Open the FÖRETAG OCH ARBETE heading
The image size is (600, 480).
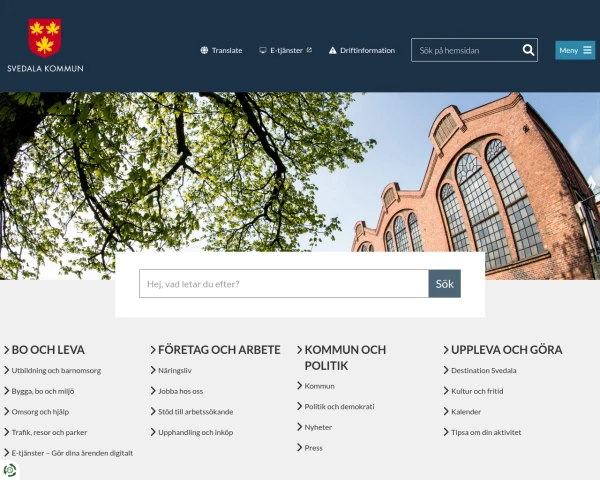(x=219, y=349)
